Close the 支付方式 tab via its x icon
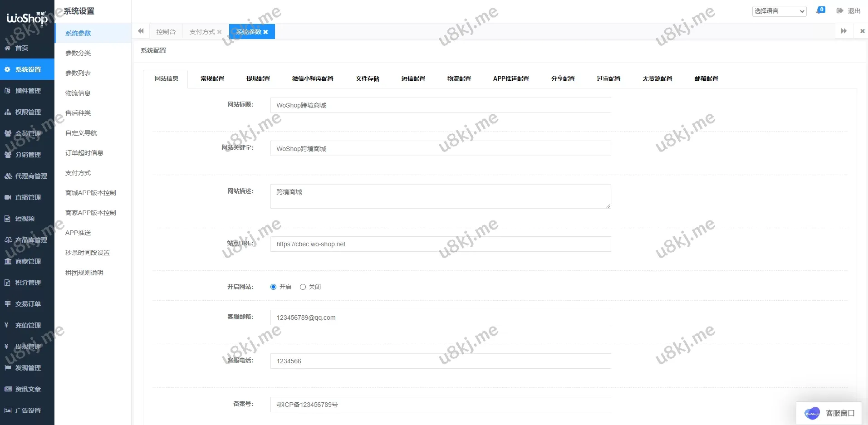Viewport: 868px width, 425px height. [x=220, y=32]
